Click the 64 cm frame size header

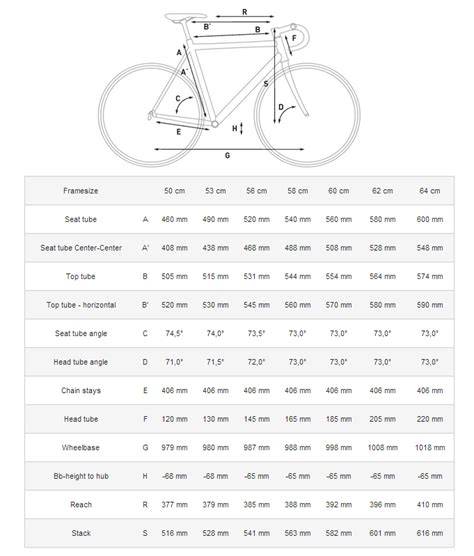coord(430,191)
